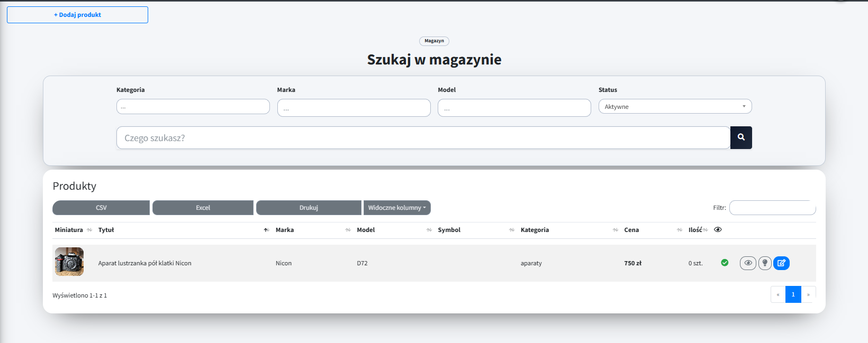Image resolution: width=868 pixels, height=343 pixels.
Task: Sort table by Symbol column
Action: point(476,230)
